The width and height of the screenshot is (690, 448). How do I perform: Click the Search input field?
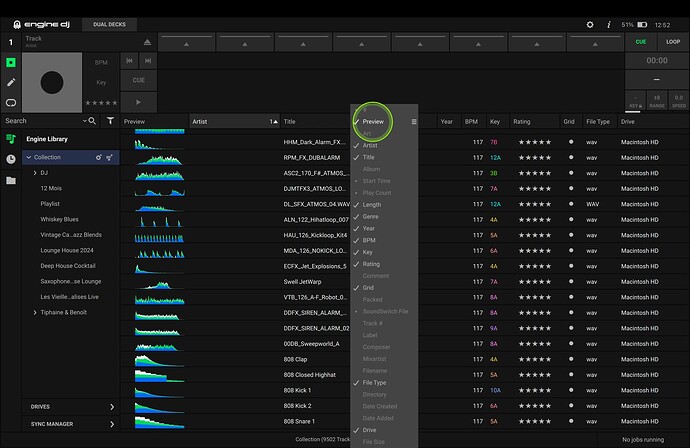coord(40,121)
